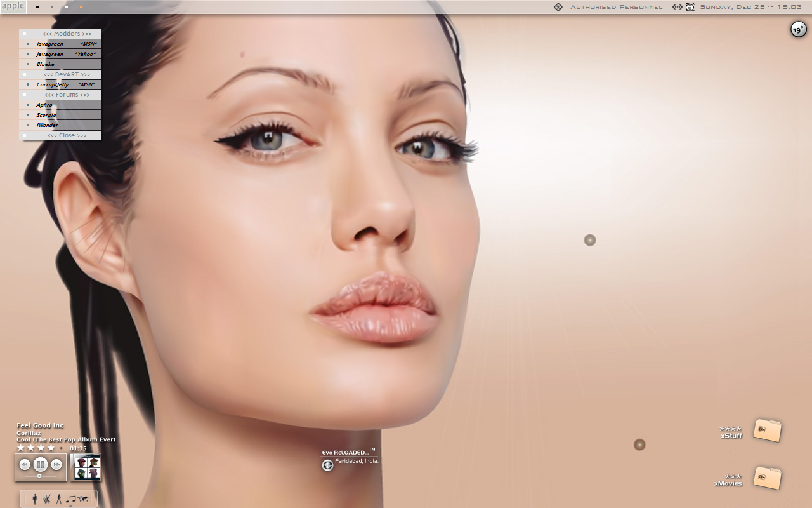The width and height of the screenshot is (812, 508).
Task: Open Javagreen *Yahoo* contact entry
Action: pos(60,54)
